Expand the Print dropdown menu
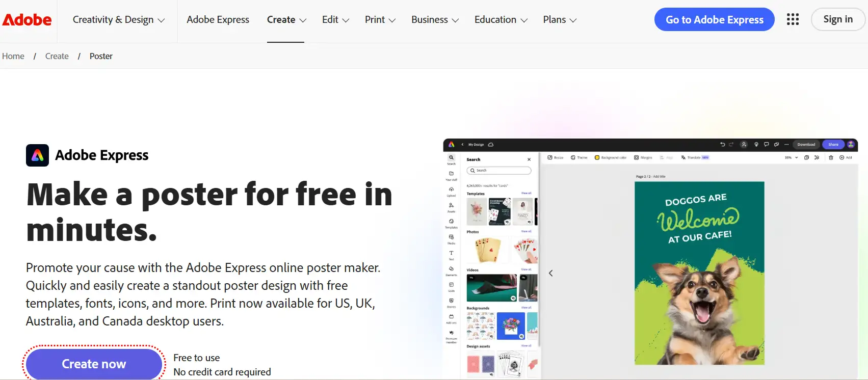868x380 pixels. point(380,20)
